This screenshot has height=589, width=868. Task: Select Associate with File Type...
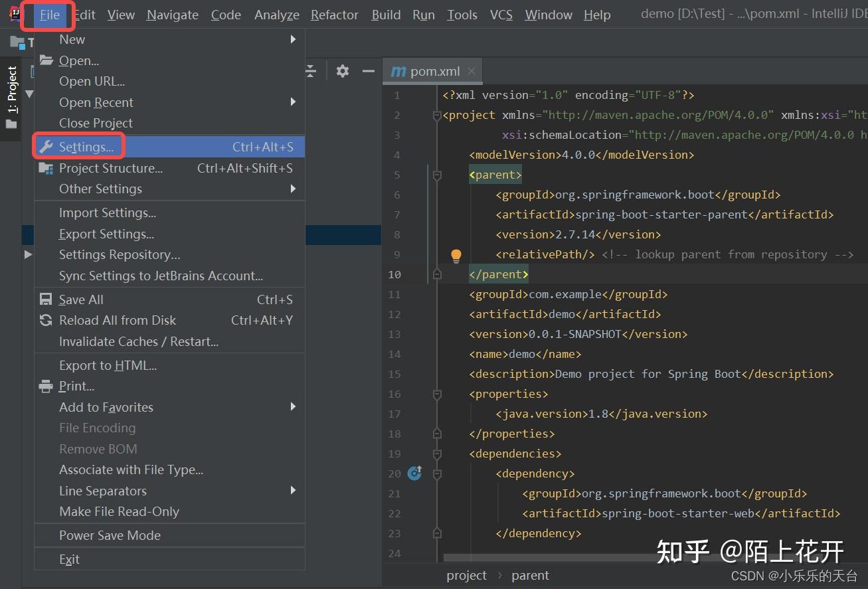(169, 469)
